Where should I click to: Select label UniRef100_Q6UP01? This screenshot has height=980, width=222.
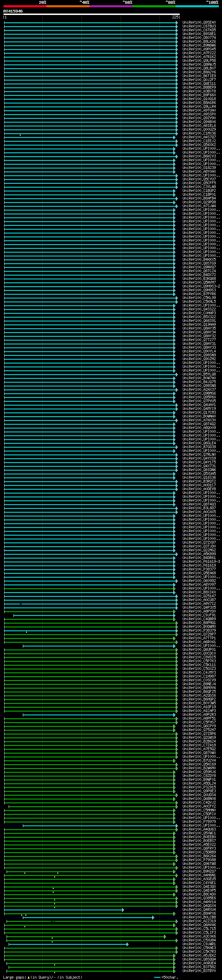(x=199, y=650)
